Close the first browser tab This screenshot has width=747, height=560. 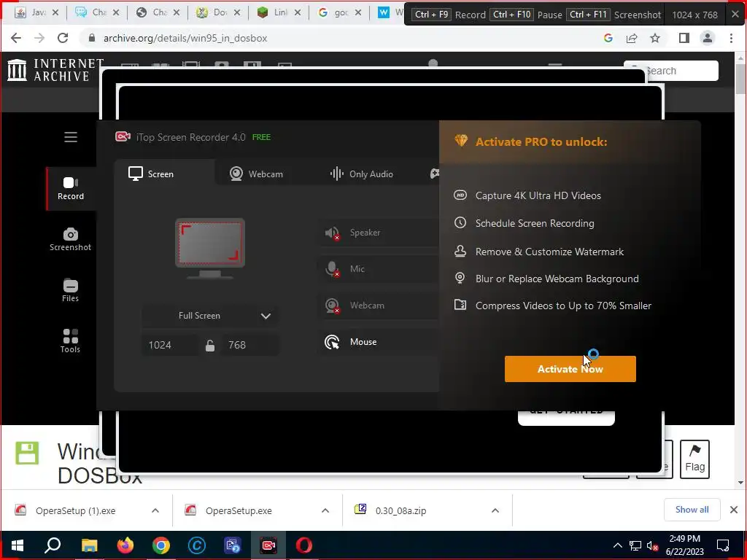pos(55,13)
